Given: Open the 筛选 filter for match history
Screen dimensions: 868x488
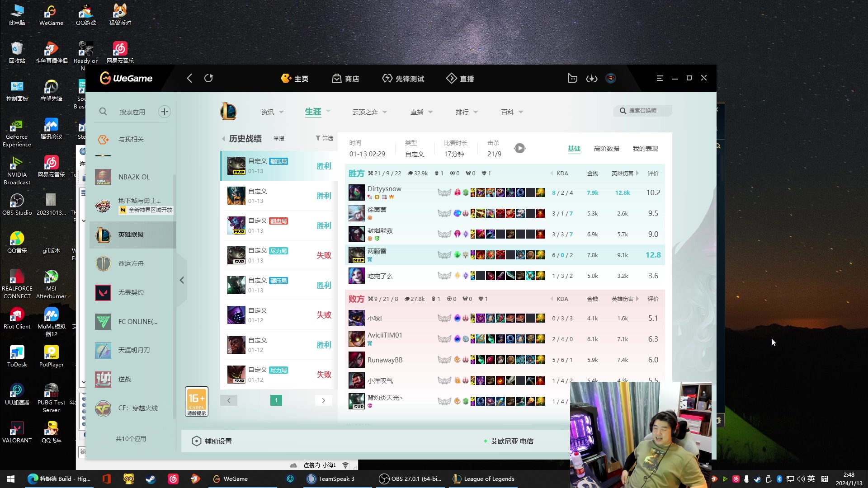Looking at the screenshot, I should (325, 138).
